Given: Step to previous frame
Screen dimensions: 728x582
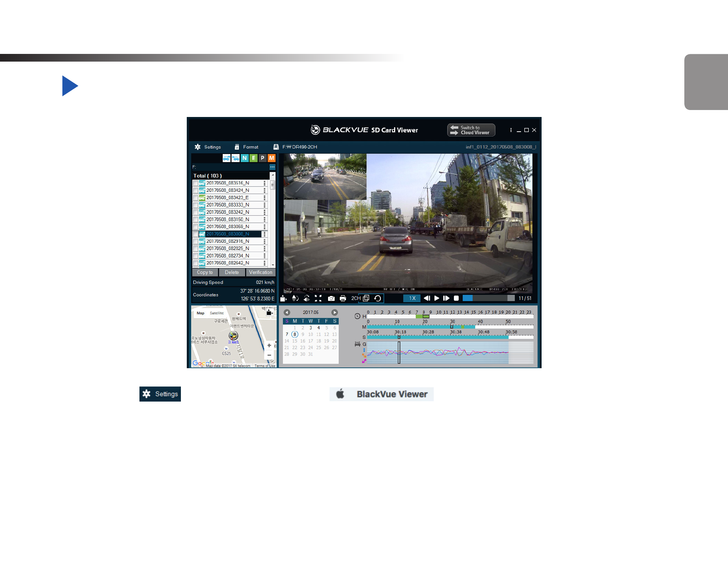Looking at the screenshot, I should pyautogui.click(x=427, y=298).
